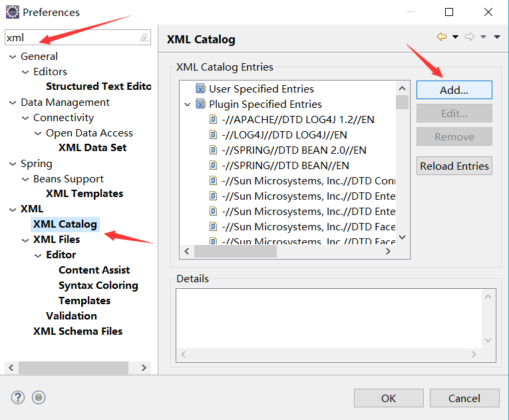Confirm with the OK button

[x=389, y=398]
